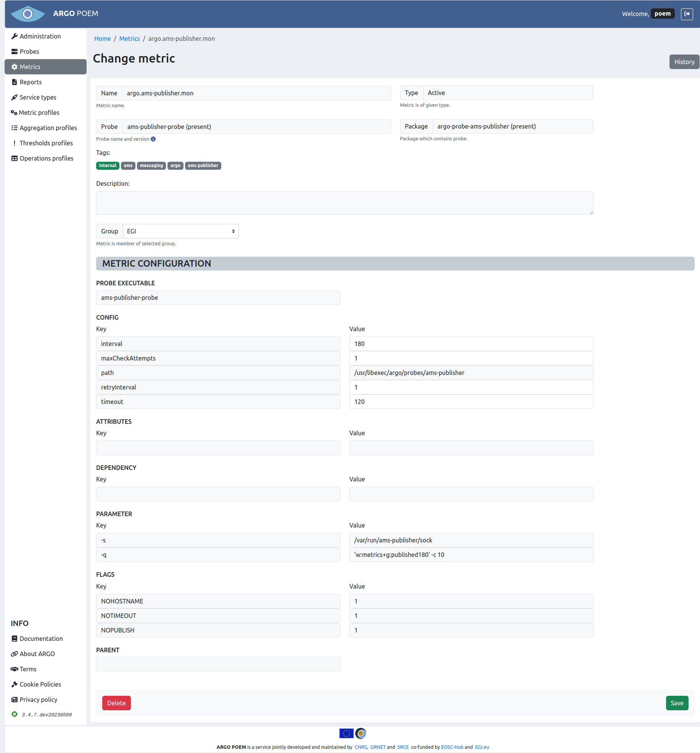Click the Service types icon in sidebar

[x=14, y=97]
